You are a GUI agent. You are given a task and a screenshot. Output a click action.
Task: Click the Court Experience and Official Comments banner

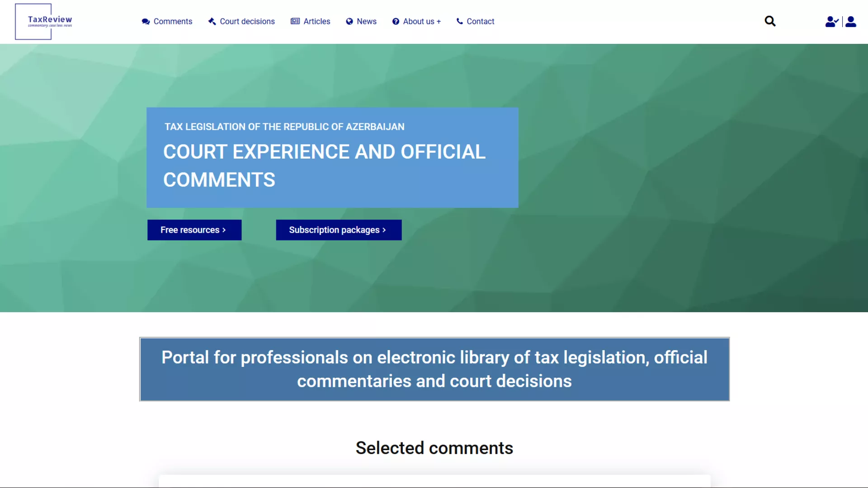(x=332, y=158)
